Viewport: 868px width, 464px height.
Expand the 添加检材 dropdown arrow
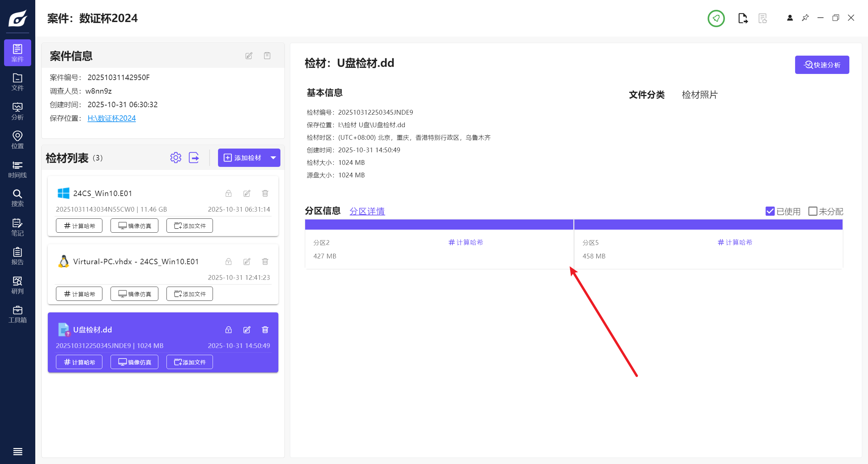(273, 158)
